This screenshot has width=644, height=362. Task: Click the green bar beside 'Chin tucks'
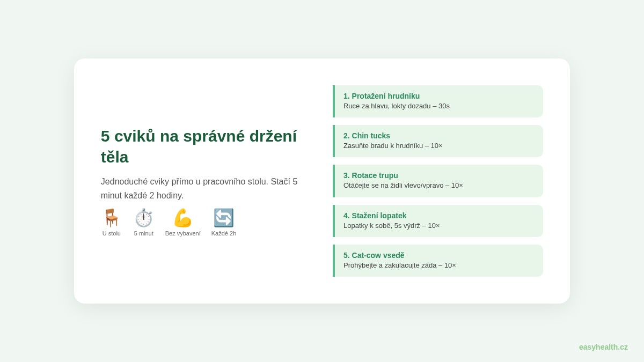pos(334,141)
